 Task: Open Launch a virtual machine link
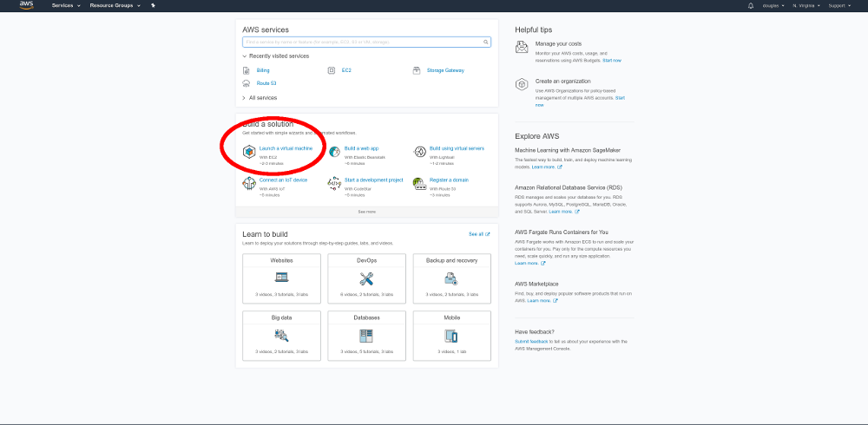[286, 148]
